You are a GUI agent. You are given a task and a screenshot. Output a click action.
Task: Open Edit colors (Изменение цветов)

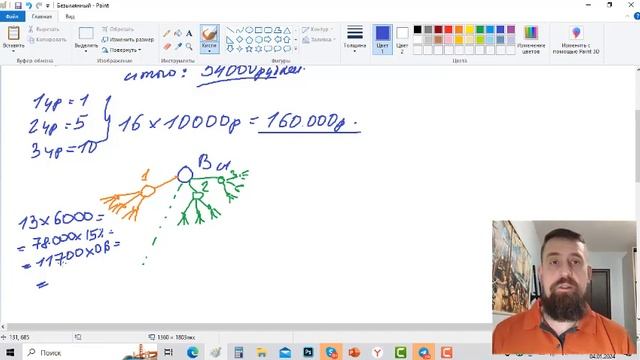coord(531,39)
